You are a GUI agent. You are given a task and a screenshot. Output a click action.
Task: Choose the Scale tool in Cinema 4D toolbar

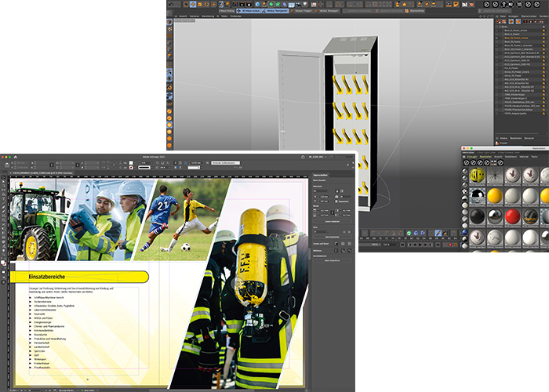(200, 5)
